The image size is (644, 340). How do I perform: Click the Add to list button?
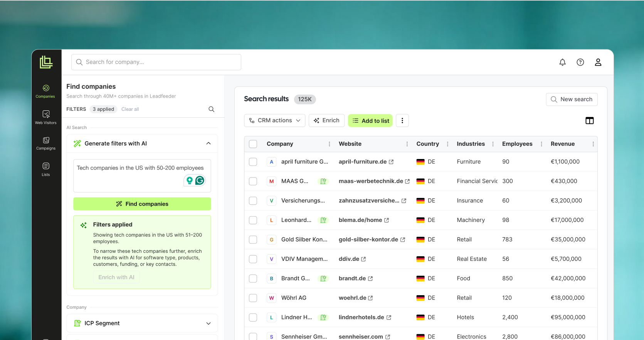(370, 121)
